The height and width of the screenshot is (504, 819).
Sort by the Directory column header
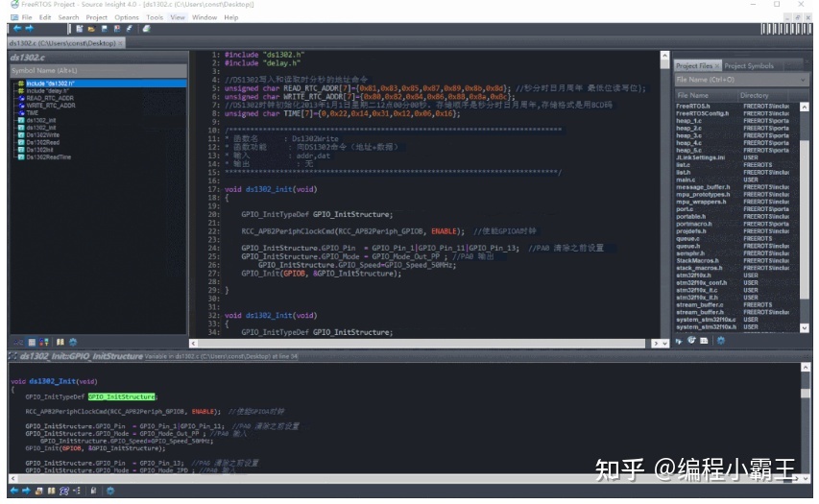[x=763, y=95]
